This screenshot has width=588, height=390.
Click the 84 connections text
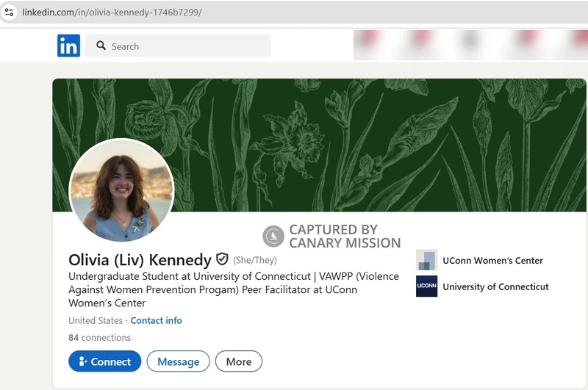coord(99,338)
